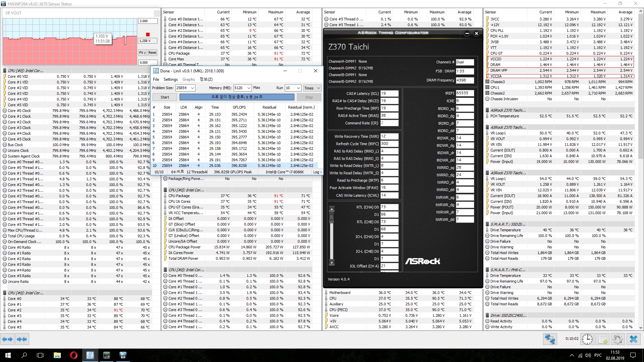644x362 pixels.
Task: Open HWiNFO sensor settings gear icon
Action: point(618,339)
